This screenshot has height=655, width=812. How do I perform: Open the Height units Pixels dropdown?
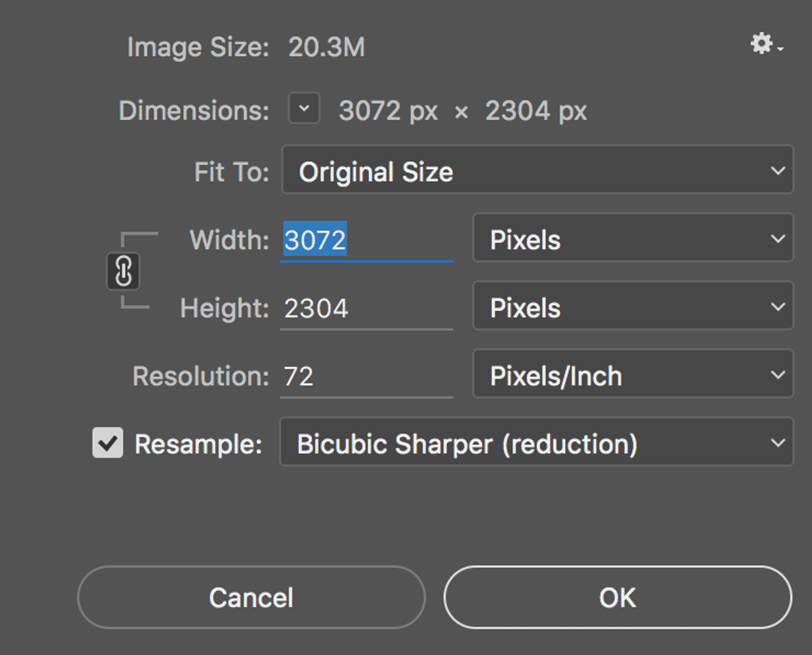[633, 306]
